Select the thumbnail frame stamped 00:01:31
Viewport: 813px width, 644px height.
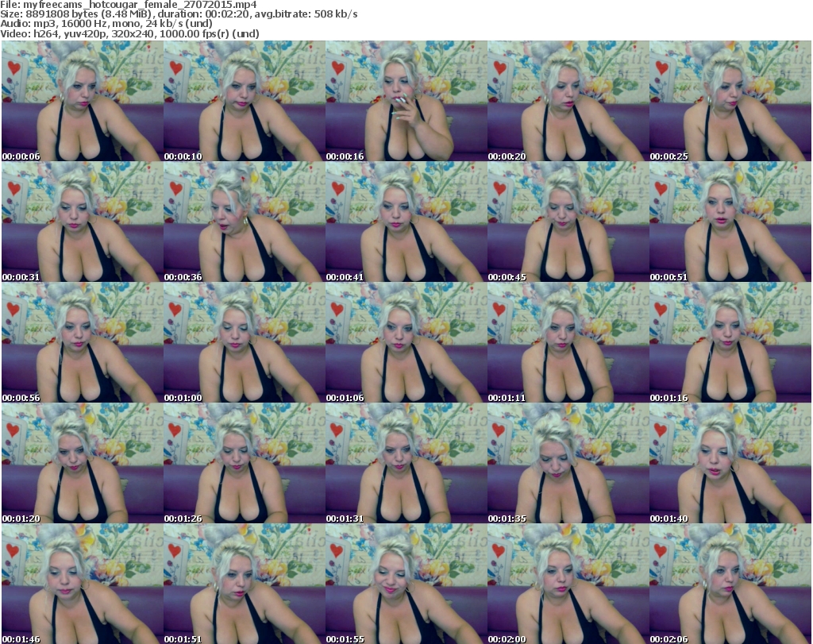point(406,464)
